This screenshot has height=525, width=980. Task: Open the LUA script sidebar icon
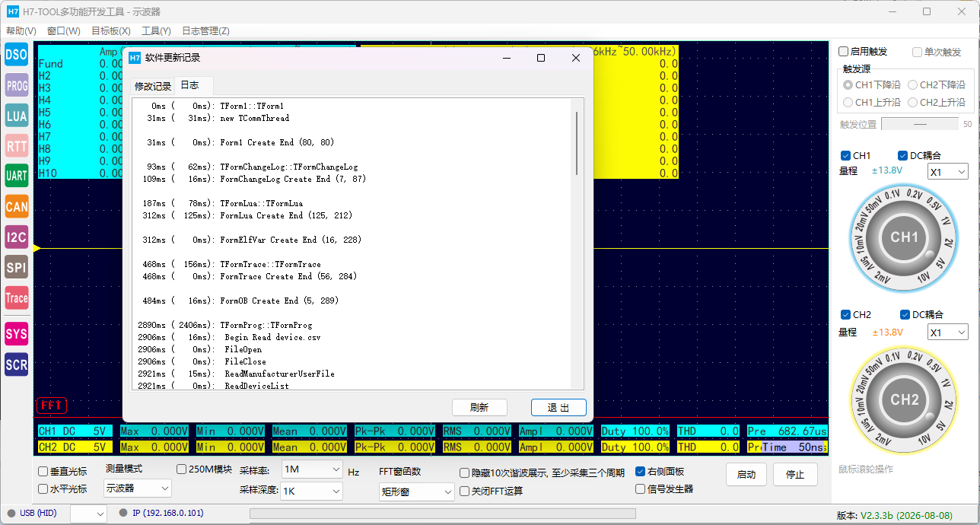pyautogui.click(x=16, y=116)
